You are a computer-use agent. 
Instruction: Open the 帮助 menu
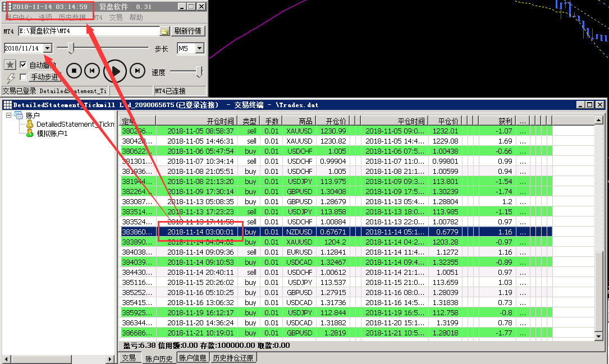[x=136, y=18]
